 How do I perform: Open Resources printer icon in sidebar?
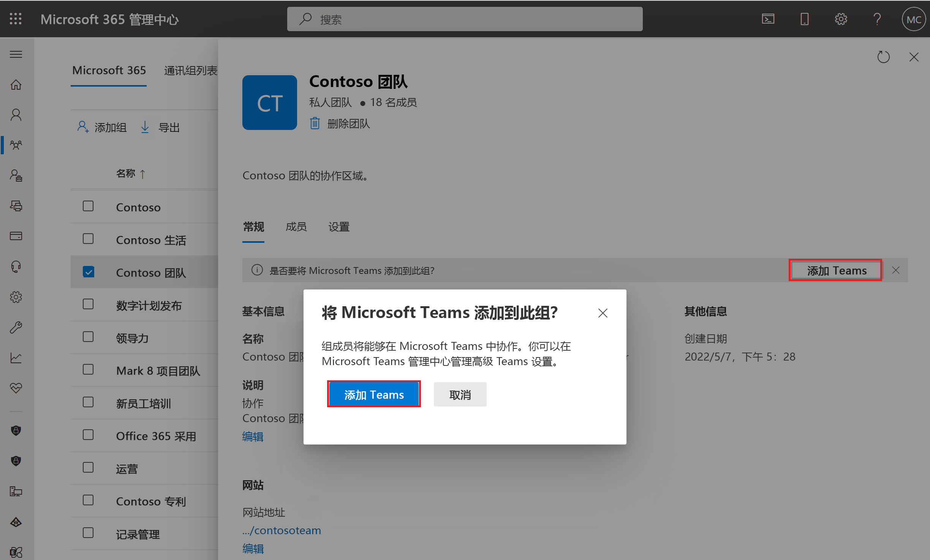tap(16, 206)
